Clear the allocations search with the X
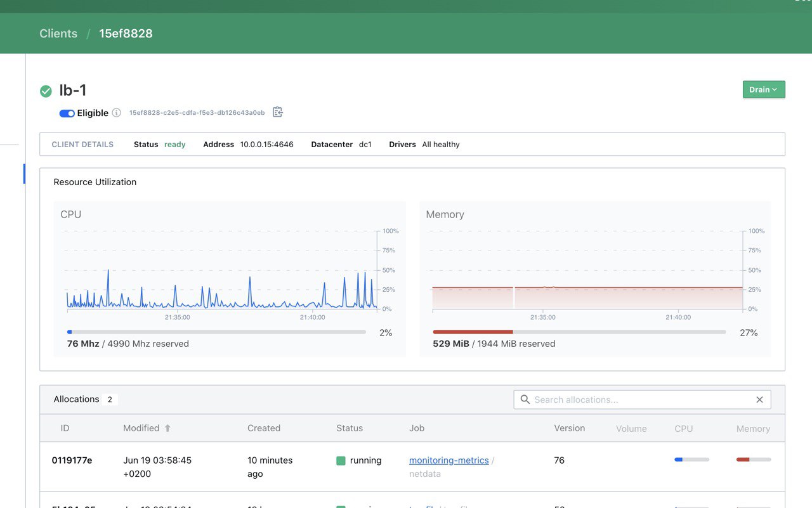The height and width of the screenshot is (508, 812). pos(759,400)
